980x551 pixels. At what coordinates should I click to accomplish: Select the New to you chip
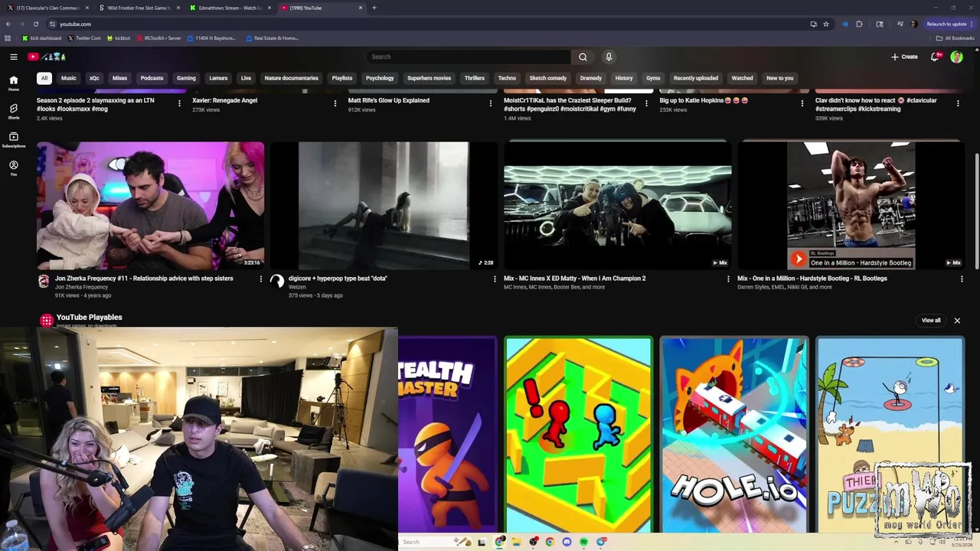pyautogui.click(x=779, y=78)
